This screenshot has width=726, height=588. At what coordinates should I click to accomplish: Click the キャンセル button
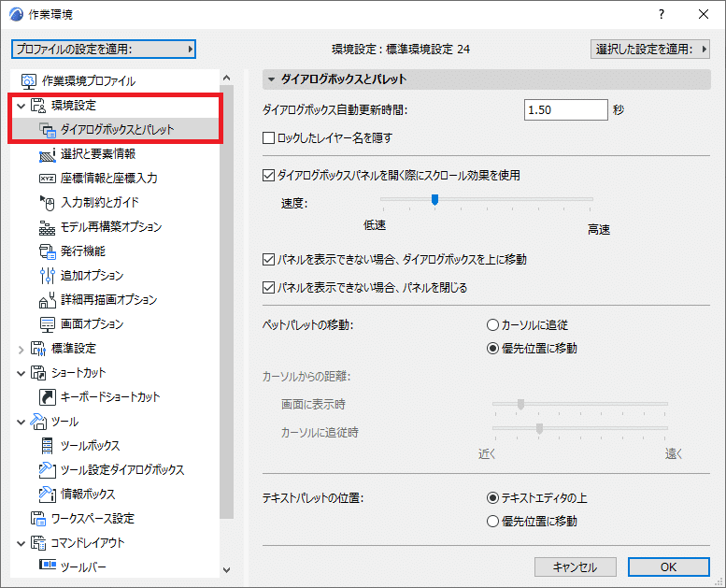click(575, 567)
